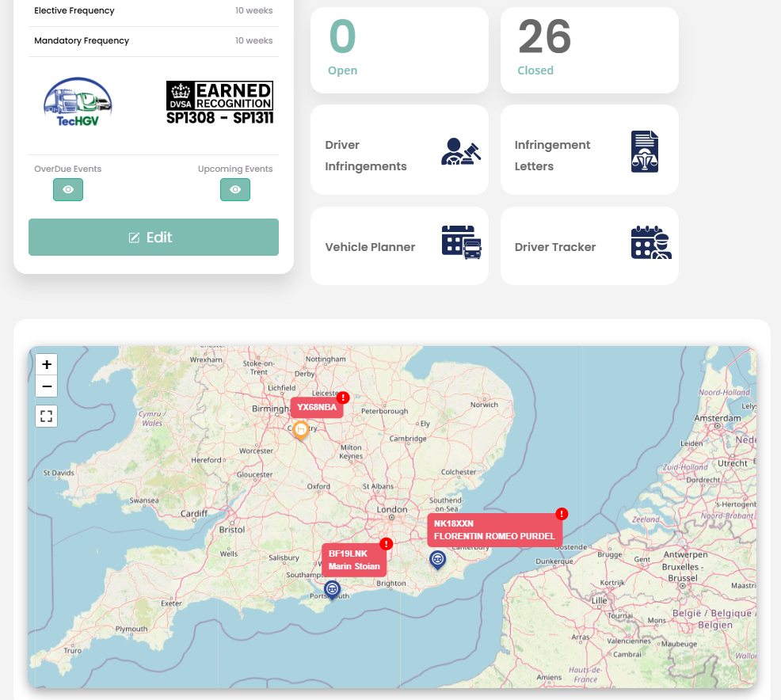Viewport: 781px width, 700px height.
Task: Toggle map fullscreen view
Action: [47, 416]
